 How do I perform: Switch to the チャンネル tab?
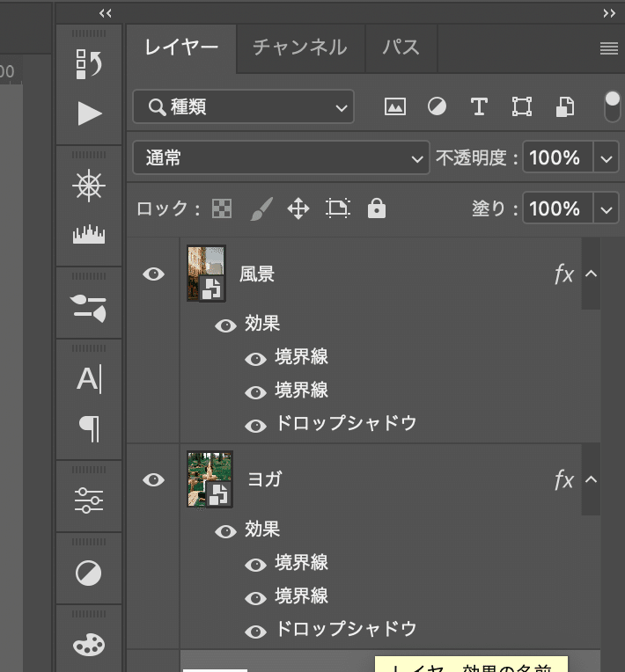(x=299, y=47)
